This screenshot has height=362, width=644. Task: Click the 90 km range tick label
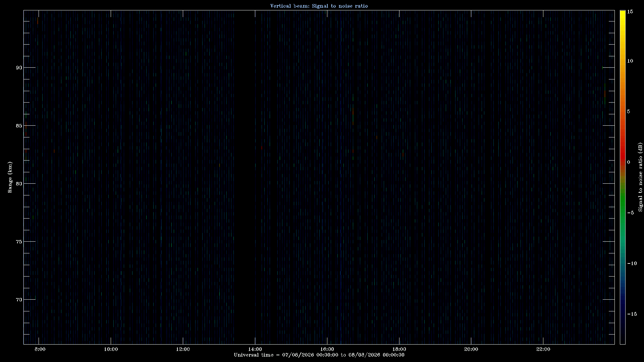click(19, 68)
